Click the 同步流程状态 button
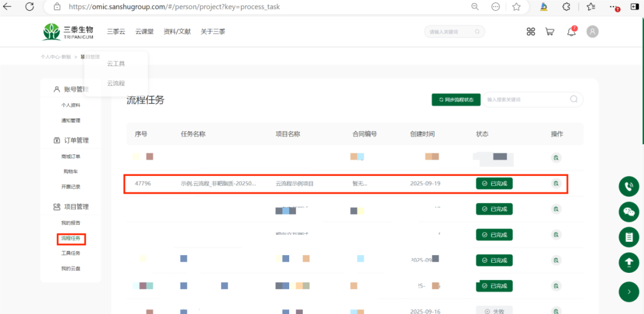The image size is (644, 314). [x=456, y=100]
